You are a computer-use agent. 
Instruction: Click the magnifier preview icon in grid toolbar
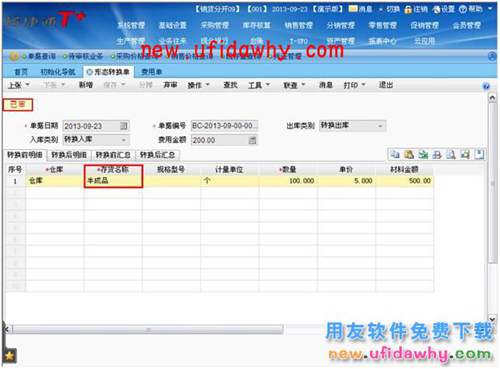click(451, 155)
